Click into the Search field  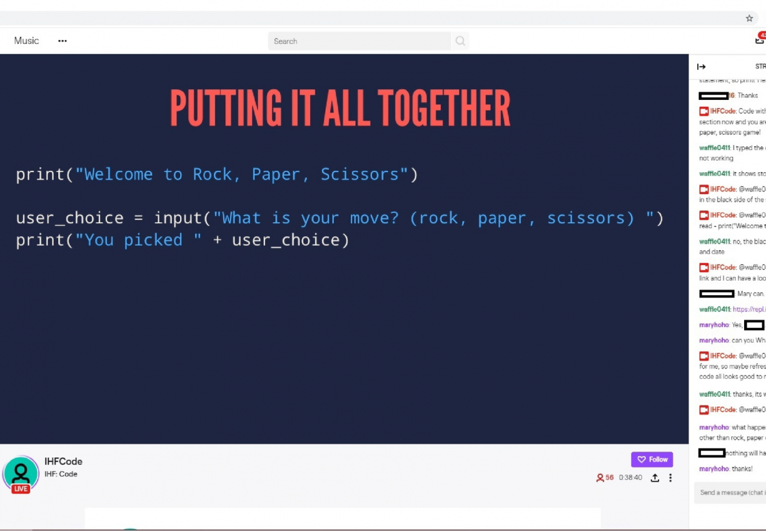[358, 41]
